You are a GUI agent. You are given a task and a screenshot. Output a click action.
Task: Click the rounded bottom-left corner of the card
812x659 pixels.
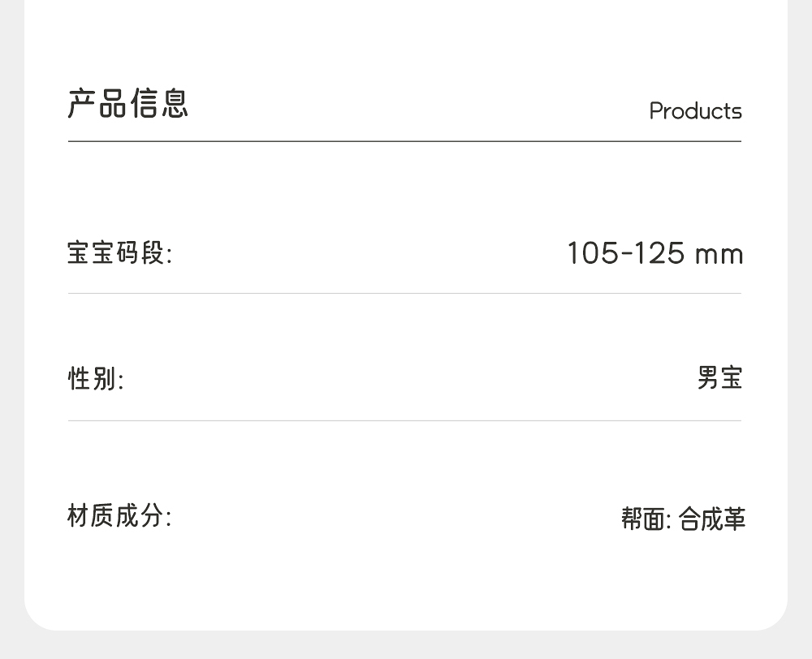[x=36, y=618]
